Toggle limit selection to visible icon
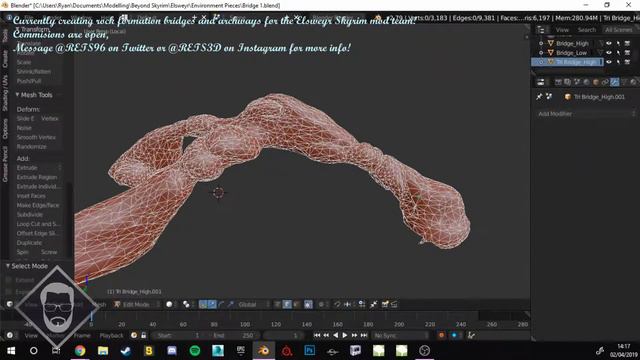 pos(308,304)
